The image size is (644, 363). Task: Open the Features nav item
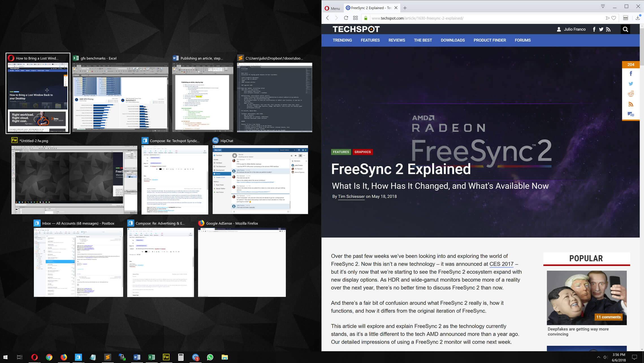pyautogui.click(x=370, y=40)
